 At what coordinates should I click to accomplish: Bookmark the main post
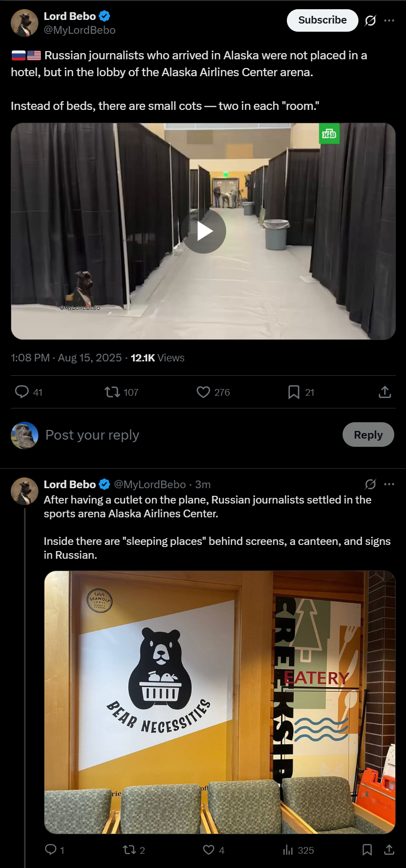(294, 392)
